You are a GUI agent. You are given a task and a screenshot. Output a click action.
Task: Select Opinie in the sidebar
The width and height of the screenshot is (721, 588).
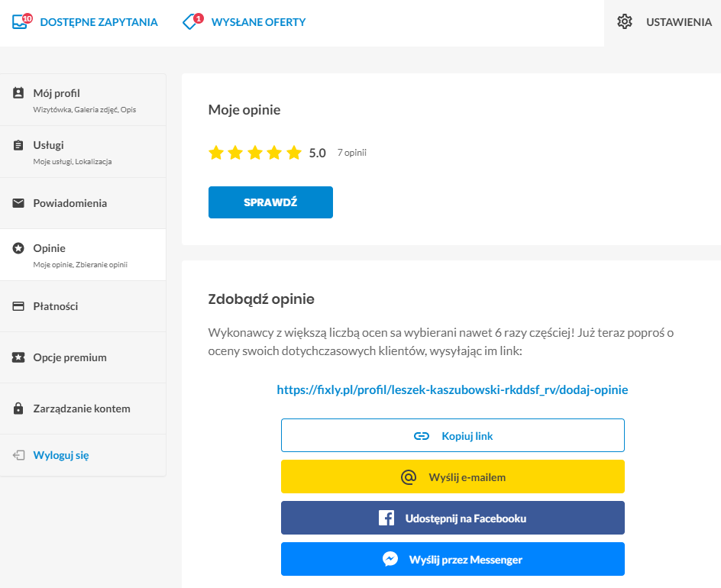tap(82, 255)
